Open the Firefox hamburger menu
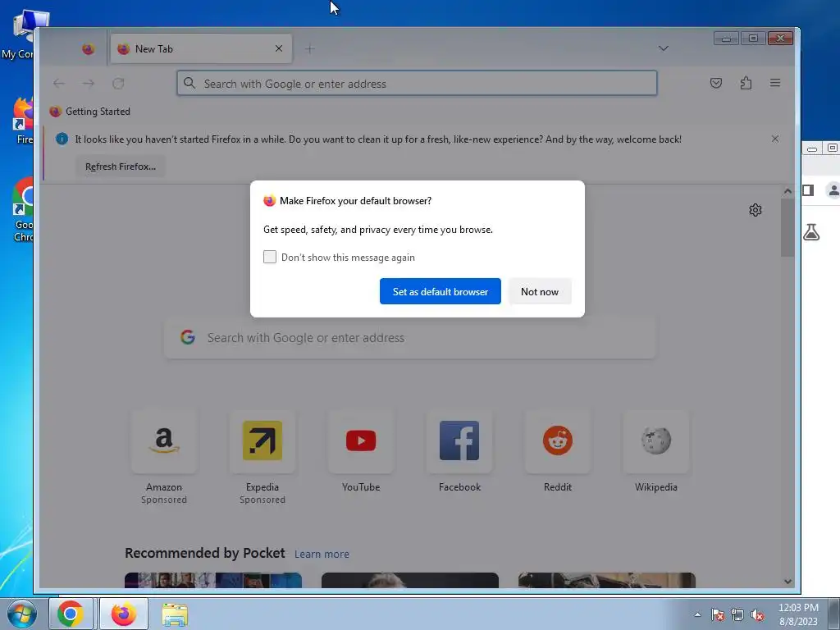The height and width of the screenshot is (630, 840). (774, 83)
